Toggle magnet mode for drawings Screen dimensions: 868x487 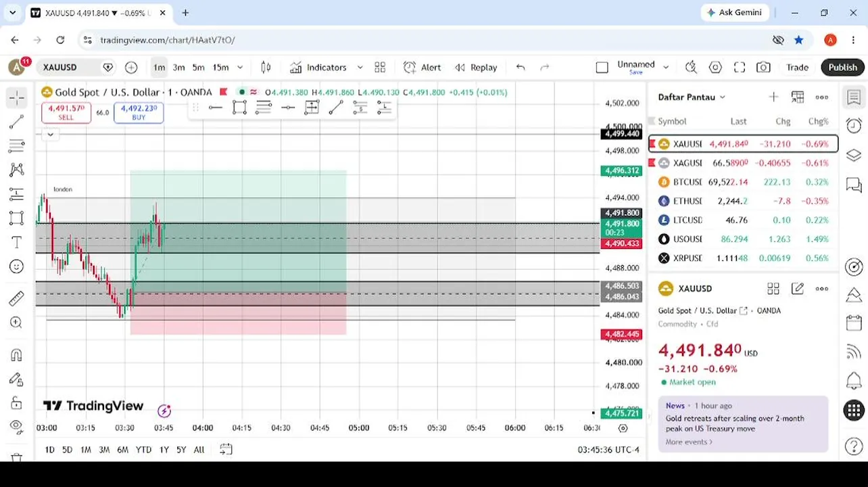click(x=17, y=355)
